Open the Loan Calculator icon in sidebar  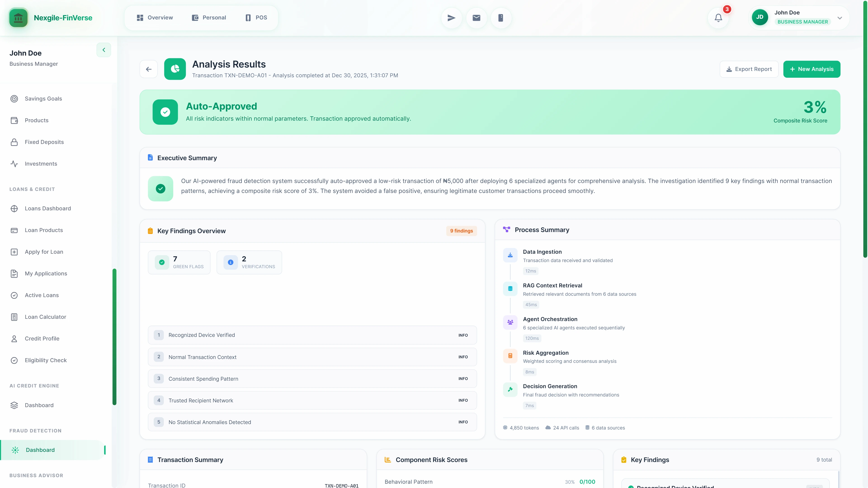coord(14,317)
